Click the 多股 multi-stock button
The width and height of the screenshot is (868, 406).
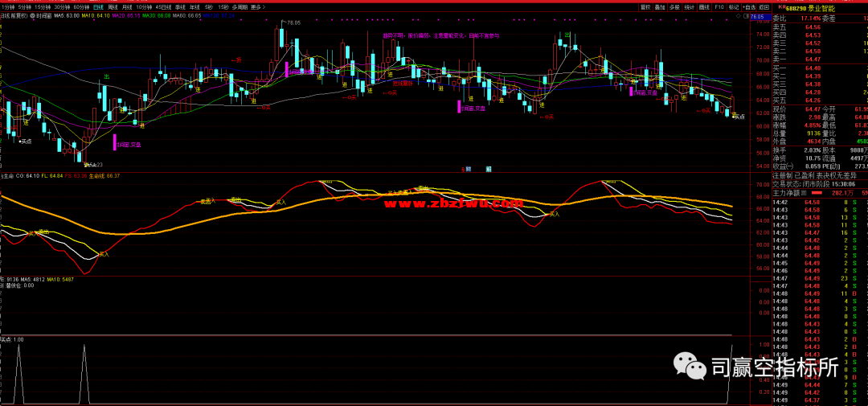(674, 7)
